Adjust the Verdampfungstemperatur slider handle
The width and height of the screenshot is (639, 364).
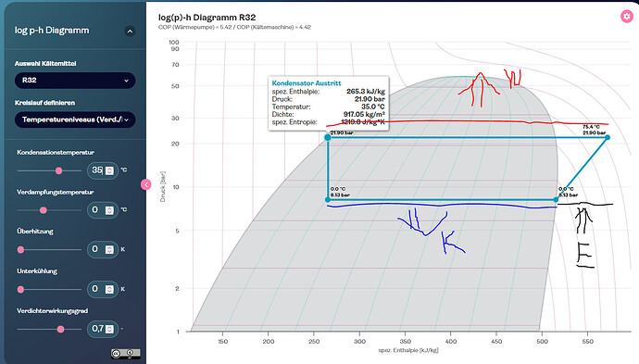pos(44,210)
